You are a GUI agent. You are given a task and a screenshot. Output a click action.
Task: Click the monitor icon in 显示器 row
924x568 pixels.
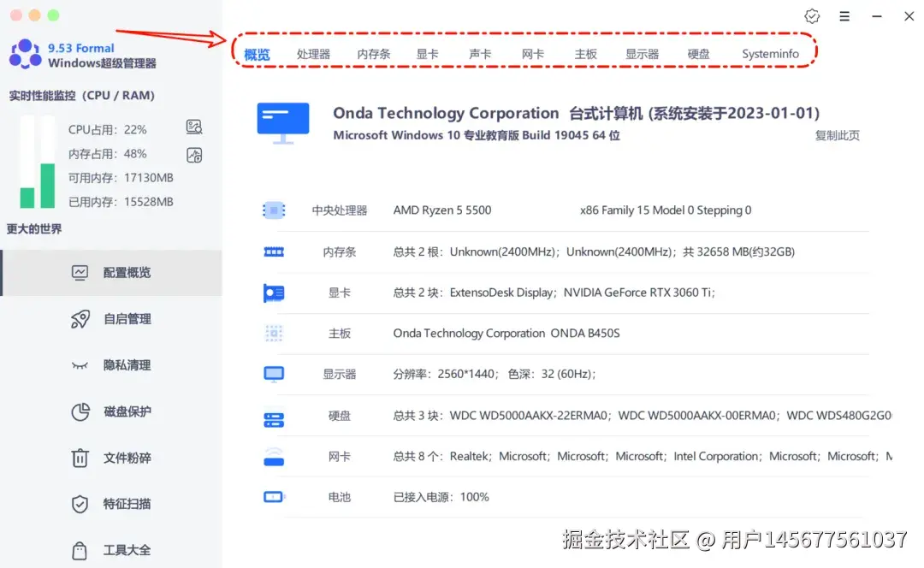(274, 374)
